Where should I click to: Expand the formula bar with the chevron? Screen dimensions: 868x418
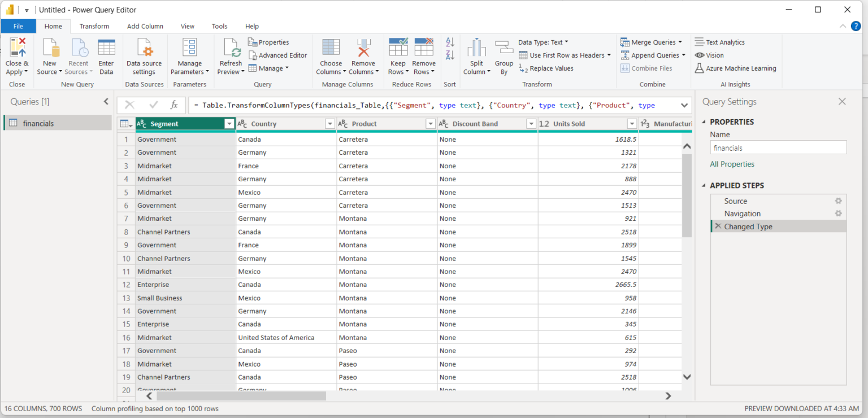684,105
